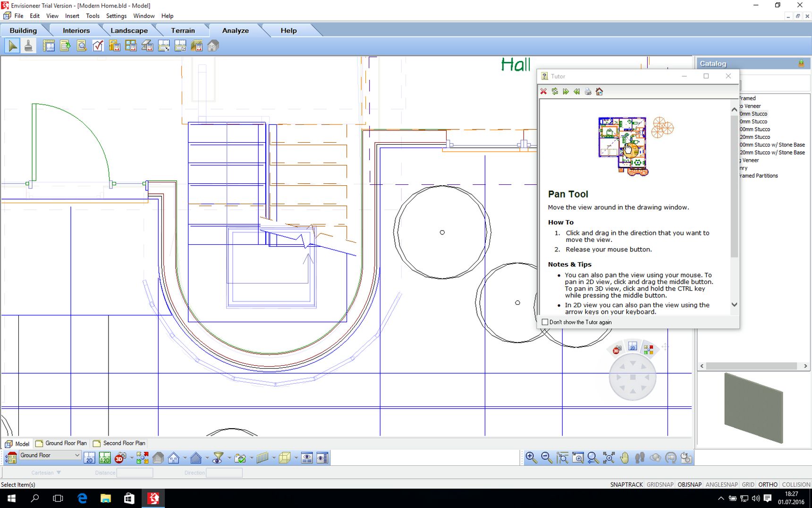This screenshot has height=508, width=812.
Task: Click the camera with checkmark icon
Action: (240, 457)
